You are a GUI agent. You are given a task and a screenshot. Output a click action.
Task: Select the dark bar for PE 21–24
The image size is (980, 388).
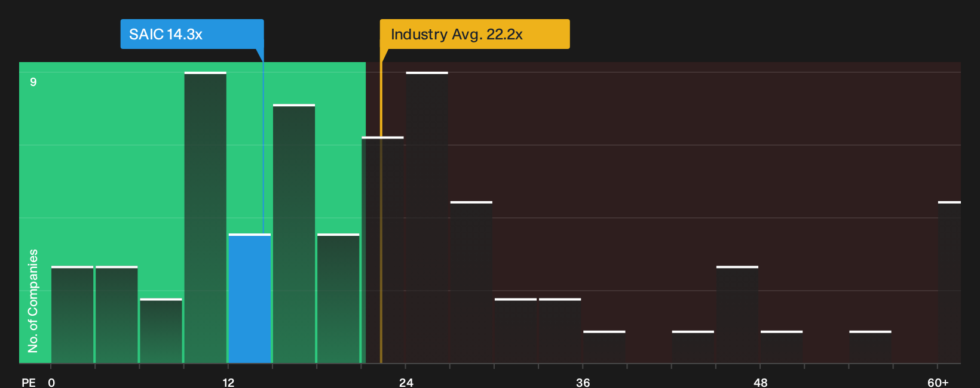coord(382,250)
